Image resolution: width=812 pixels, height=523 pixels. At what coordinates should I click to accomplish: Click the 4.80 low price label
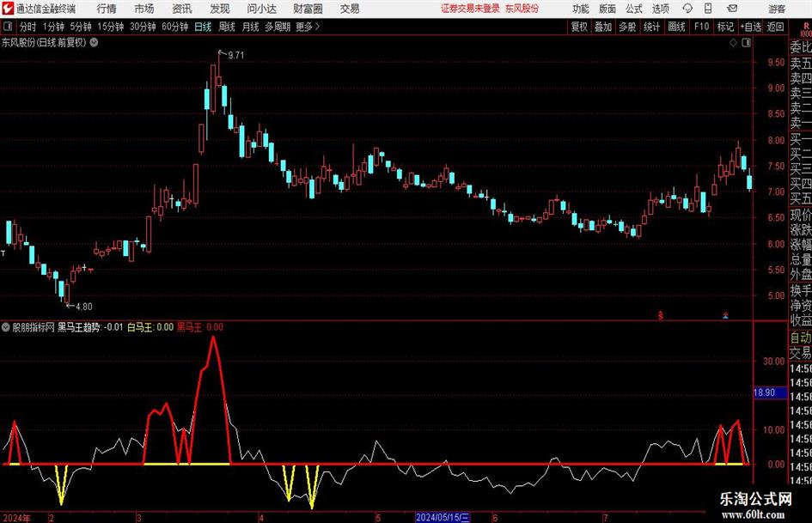pyautogui.click(x=84, y=307)
